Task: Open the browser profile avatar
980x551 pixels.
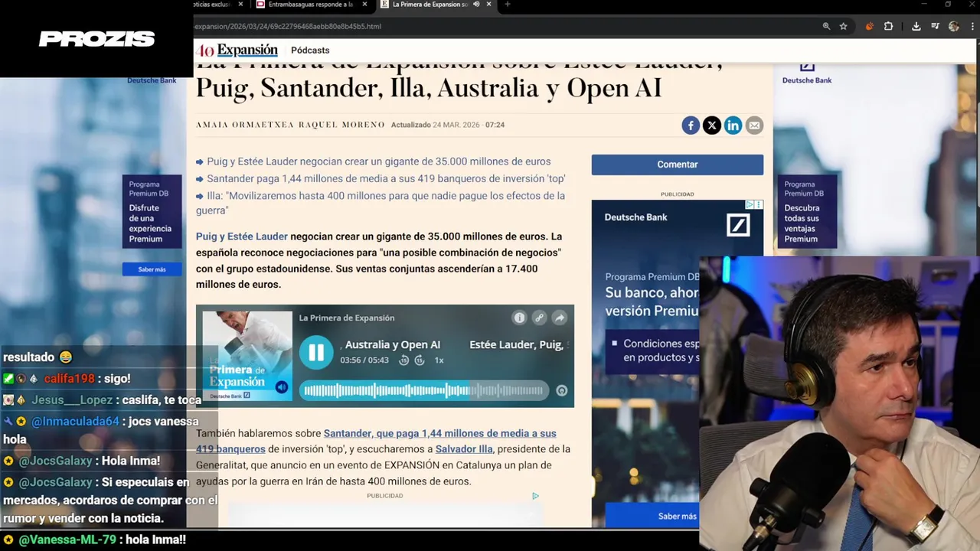Action: (953, 26)
